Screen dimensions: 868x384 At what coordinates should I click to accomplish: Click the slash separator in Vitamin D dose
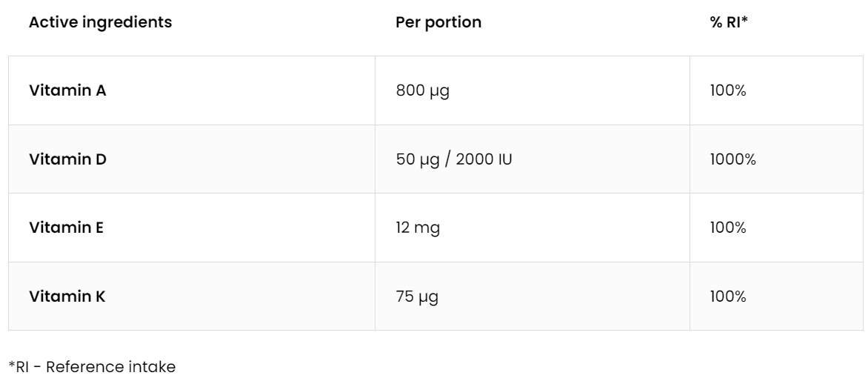(447, 159)
